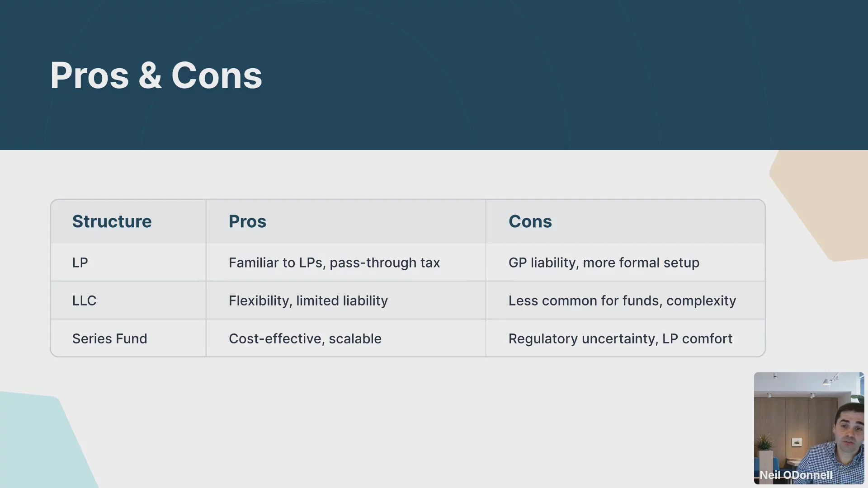Click the dark blue header banner
Viewport: 868px width, 488px height.
(434, 75)
